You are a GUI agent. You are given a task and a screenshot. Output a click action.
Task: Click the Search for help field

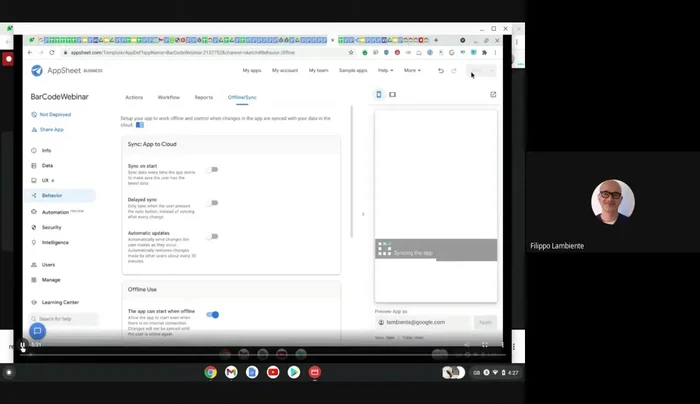click(x=64, y=319)
